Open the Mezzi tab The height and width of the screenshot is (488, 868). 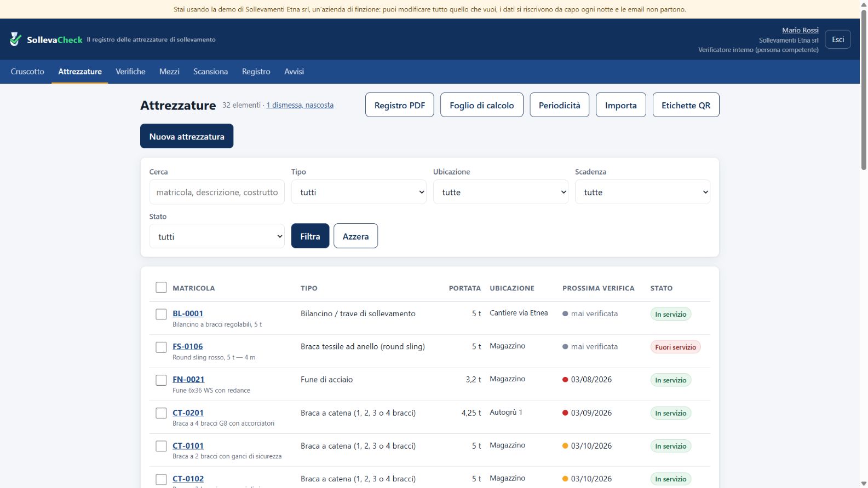[169, 72]
